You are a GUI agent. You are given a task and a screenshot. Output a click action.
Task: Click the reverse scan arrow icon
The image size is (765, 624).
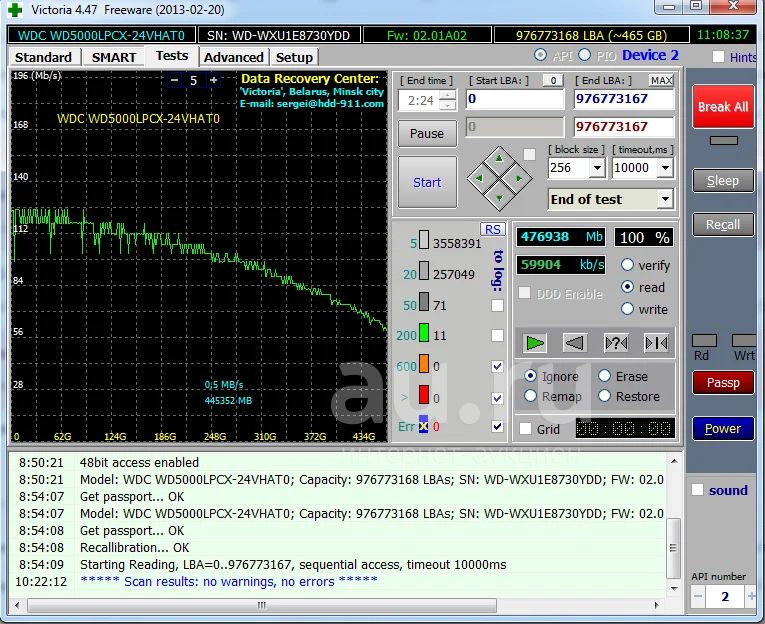(x=574, y=343)
